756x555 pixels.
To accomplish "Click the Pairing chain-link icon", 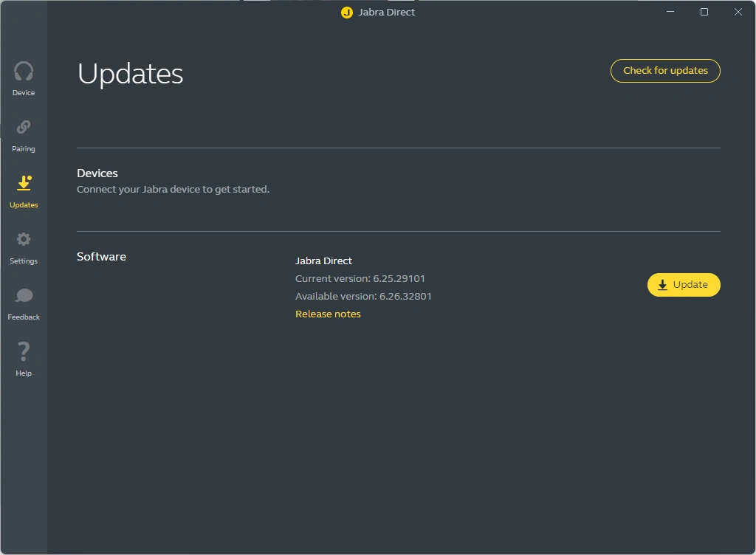I will [24, 128].
